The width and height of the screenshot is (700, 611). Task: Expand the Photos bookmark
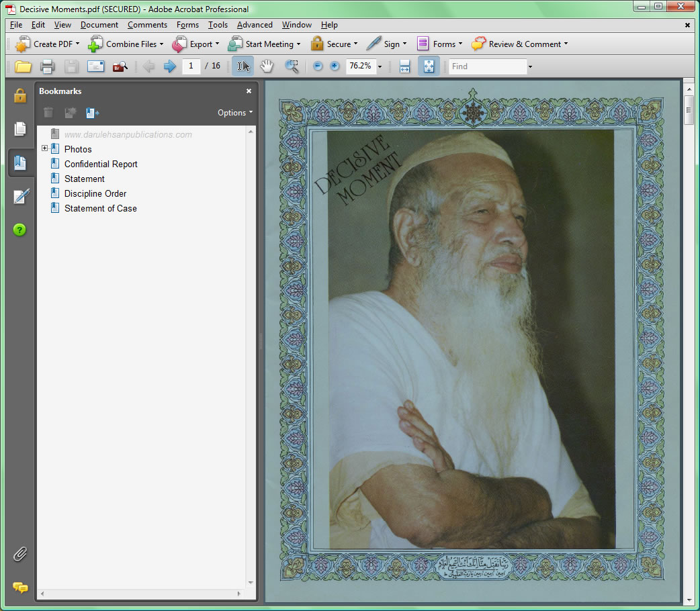tap(45, 148)
